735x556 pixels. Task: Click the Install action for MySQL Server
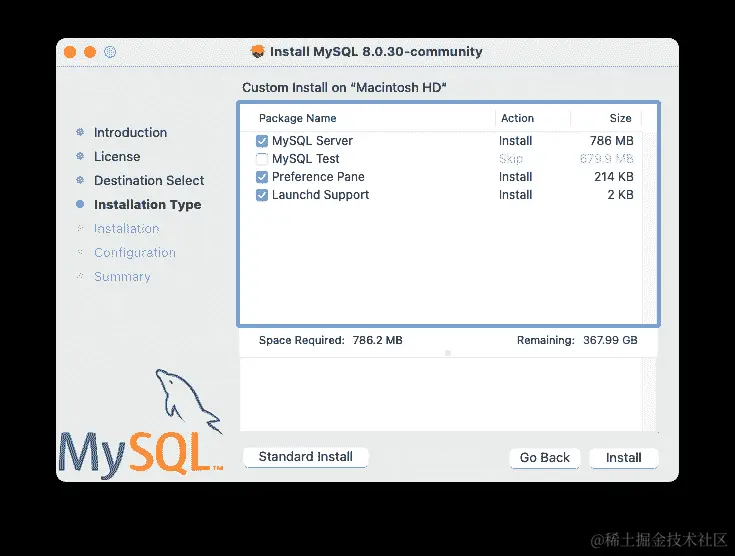[516, 141]
